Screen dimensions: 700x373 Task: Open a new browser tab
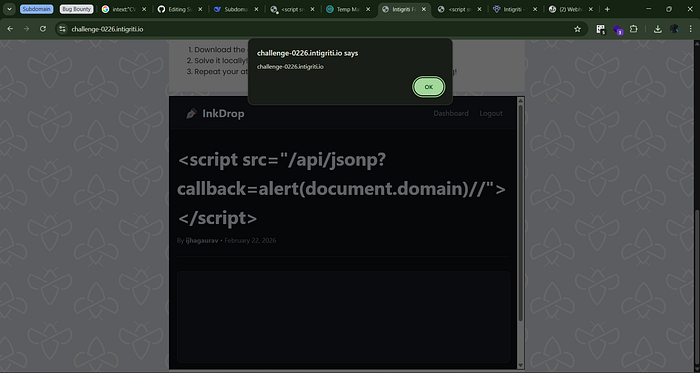tap(607, 9)
